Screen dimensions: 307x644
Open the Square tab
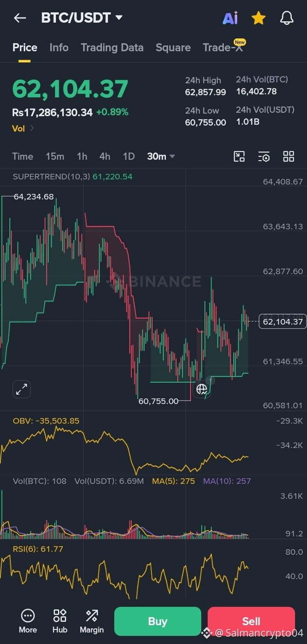[173, 47]
